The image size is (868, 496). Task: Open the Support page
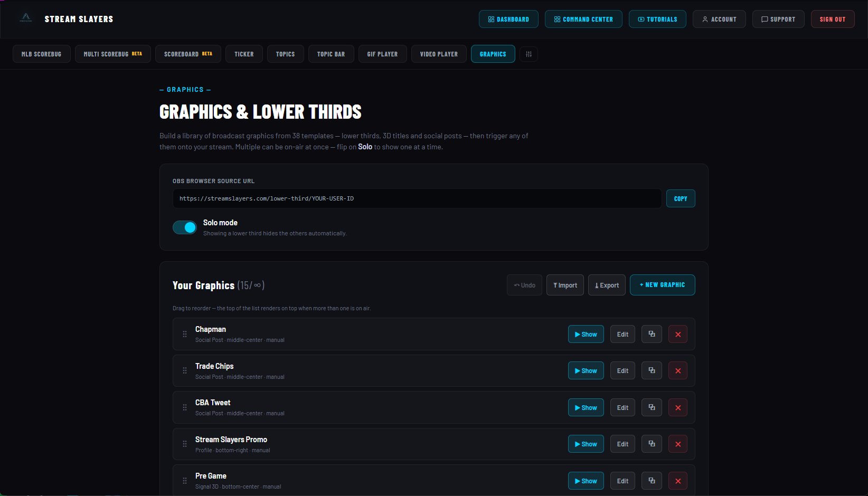click(x=778, y=19)
